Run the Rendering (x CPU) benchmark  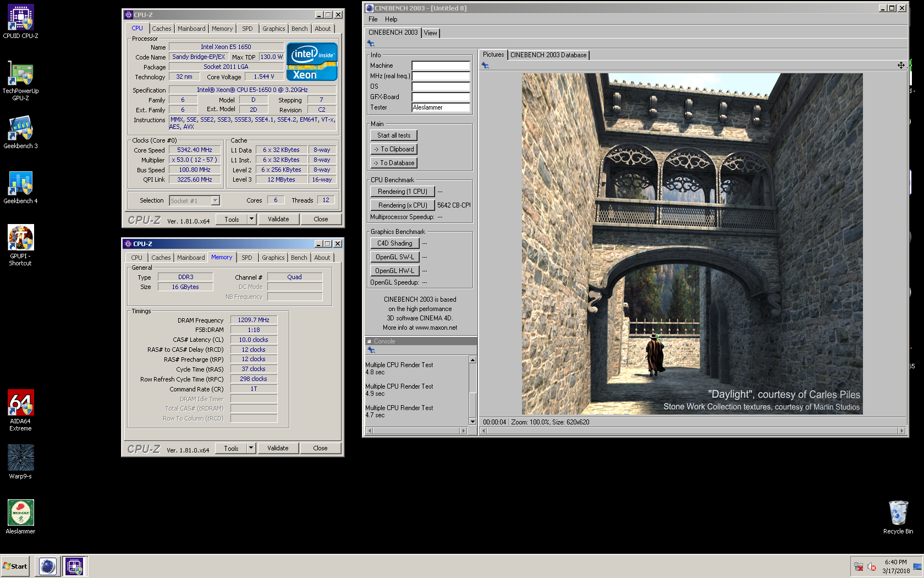coord(403,205)
